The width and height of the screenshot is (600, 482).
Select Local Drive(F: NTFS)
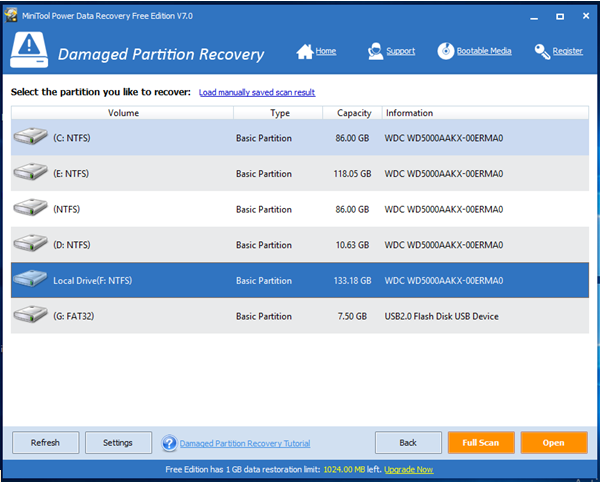click(300, 280)
